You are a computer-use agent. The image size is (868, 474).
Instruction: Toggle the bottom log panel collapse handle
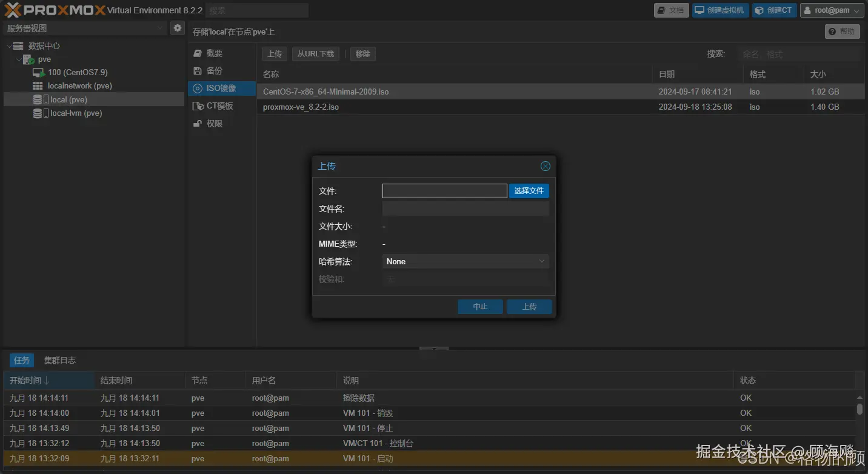pyautogui.click(x=434, y=349)
